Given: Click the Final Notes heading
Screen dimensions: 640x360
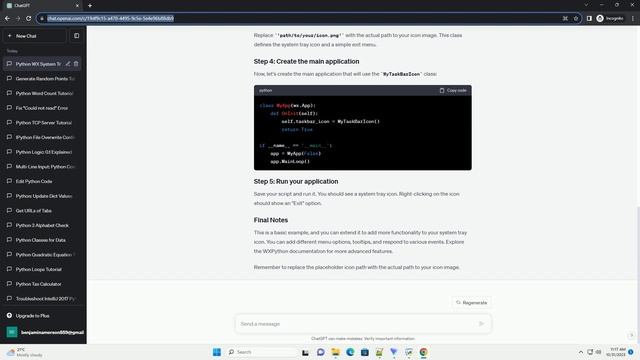Looking at the screenshot, I should tap(271, 220).
